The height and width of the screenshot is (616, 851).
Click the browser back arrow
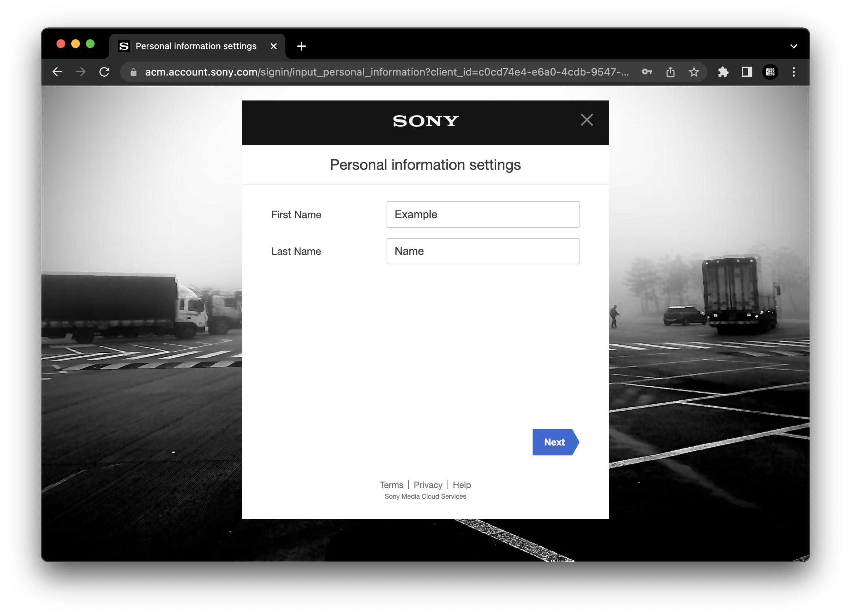[57, 71]
